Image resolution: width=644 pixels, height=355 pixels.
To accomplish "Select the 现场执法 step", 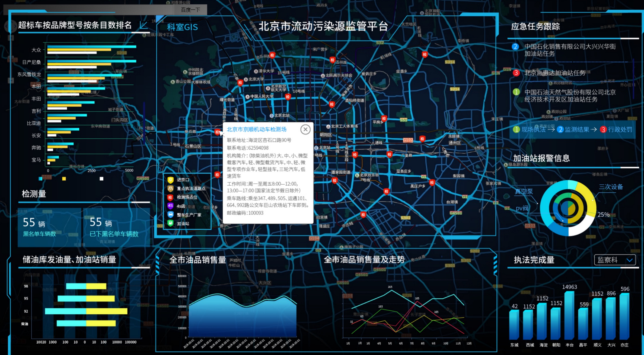I will tap(530, 130).
